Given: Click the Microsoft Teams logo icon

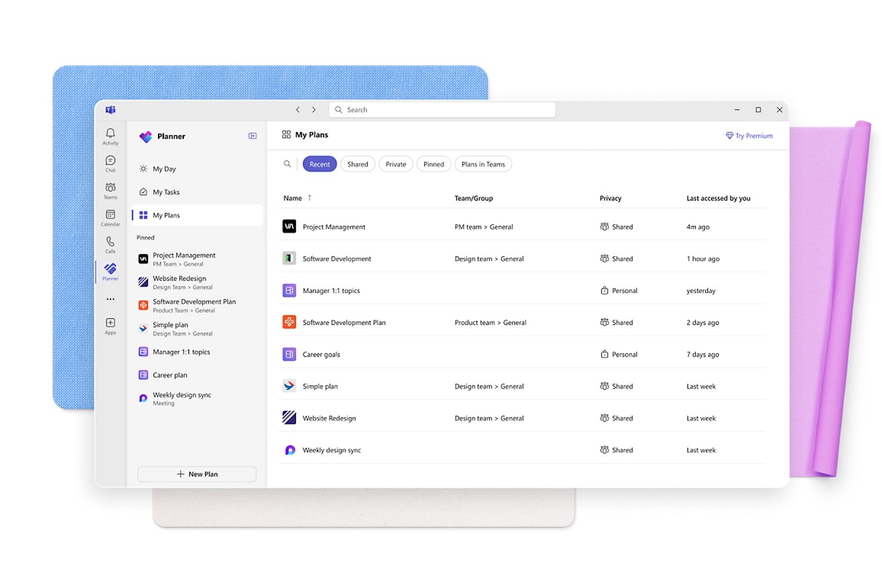Looking at the screenshot, I should pos(110,110).
